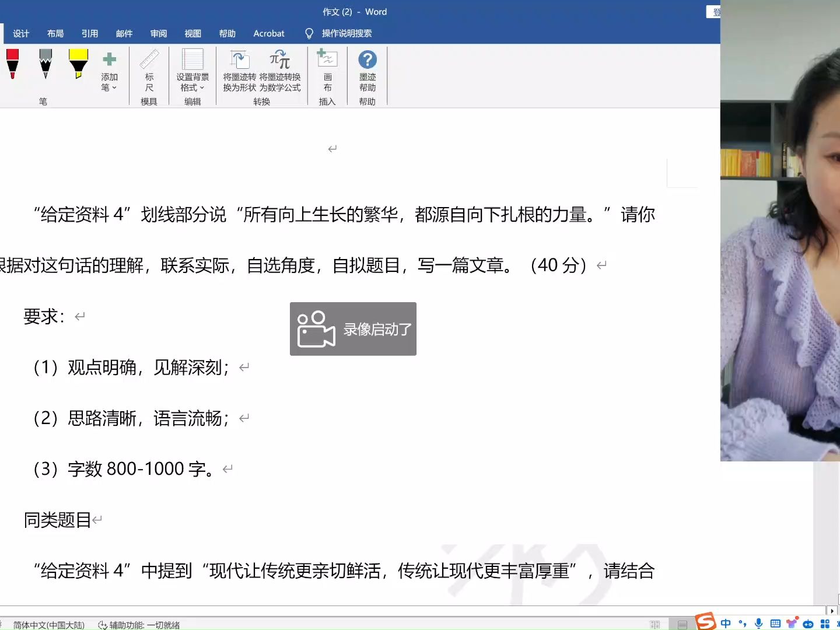Click 将墨迹转换为数学公式 button
The width and height of the screenshot is (840, 630).
280,71
